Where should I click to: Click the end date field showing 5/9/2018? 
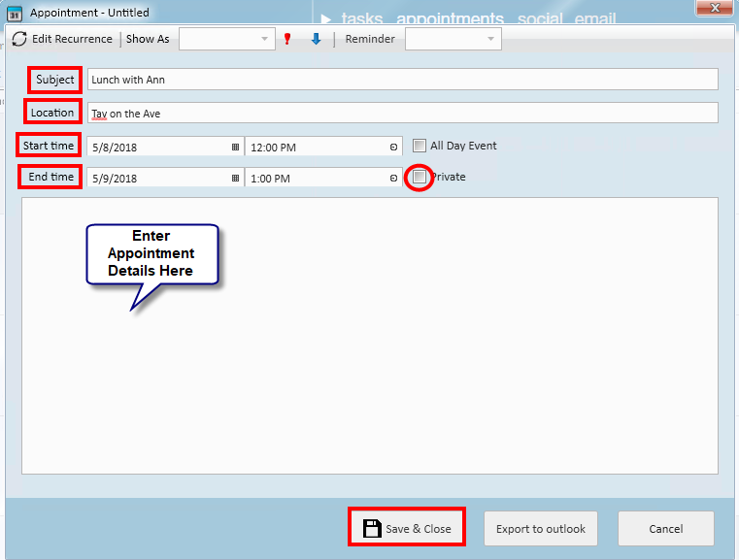click(x=165, y=178)
